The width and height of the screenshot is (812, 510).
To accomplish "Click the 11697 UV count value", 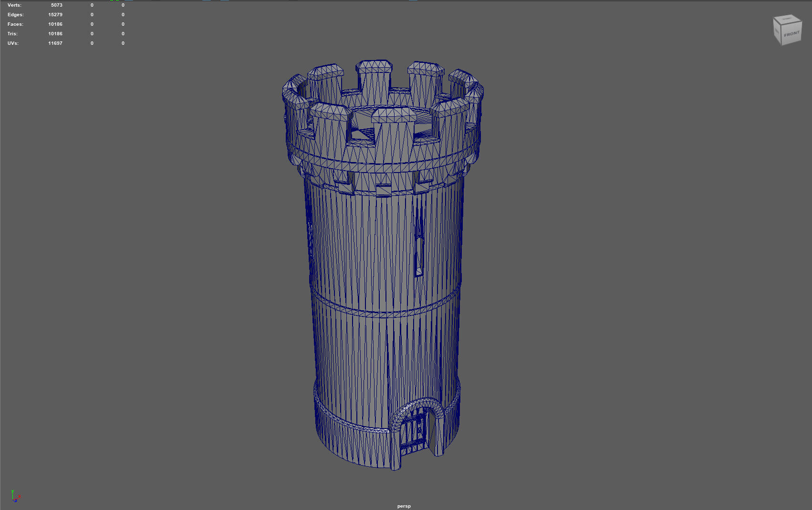I will point(55,43).
